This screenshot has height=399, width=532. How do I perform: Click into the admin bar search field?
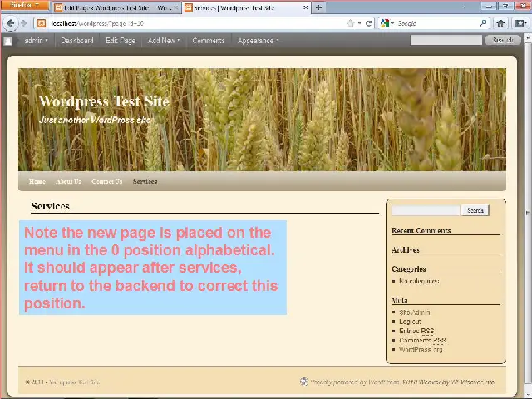click(x=446, y=41)
